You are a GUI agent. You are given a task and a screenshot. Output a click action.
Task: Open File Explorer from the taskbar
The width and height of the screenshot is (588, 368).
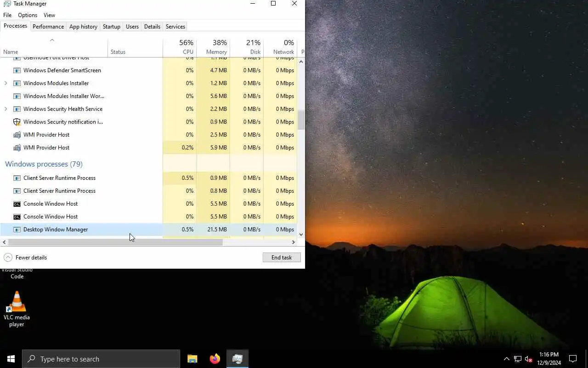[x=192, y=359]
